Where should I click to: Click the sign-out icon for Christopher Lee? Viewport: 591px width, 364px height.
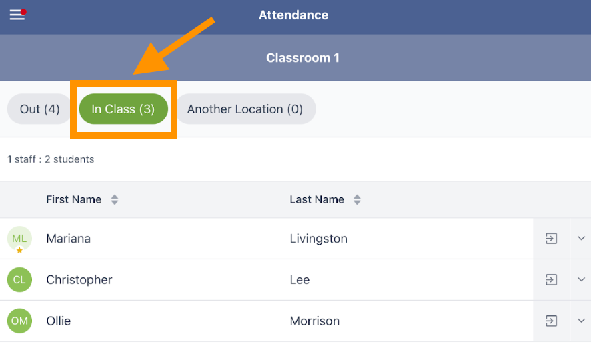pyautogui.click(x=551, y=280)
